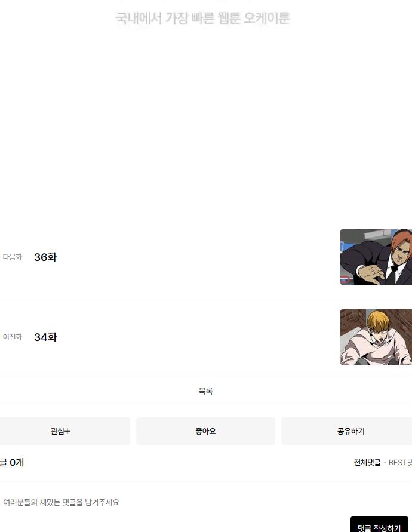Click the dot separator beside 전체댓글
Viewport: 412px width, 532px height.
pos(385,463)
